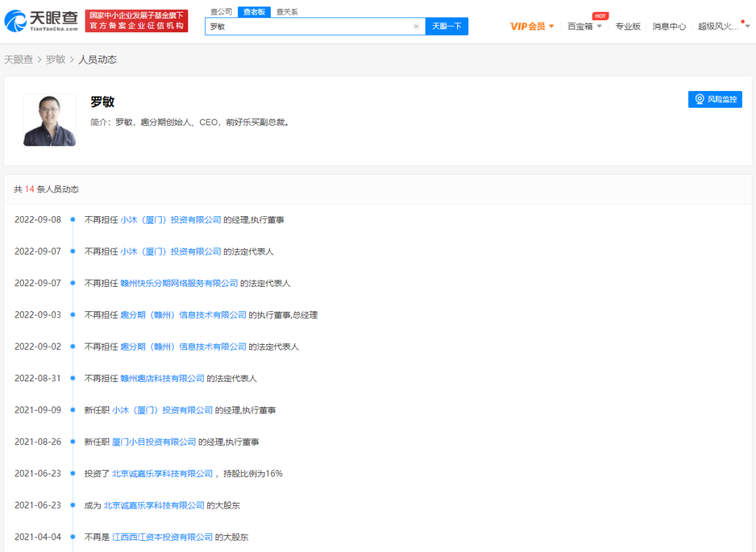Open 专业版 from the top menu
The width and height of the screenshot is (756, 552).
(x=629, y=26)
